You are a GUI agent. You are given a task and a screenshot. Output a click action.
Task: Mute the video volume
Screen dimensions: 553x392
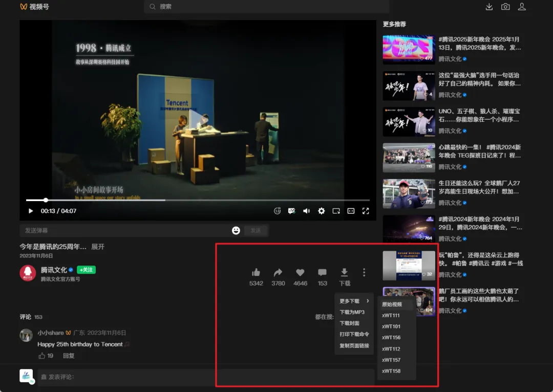click(x=307, y=211)
